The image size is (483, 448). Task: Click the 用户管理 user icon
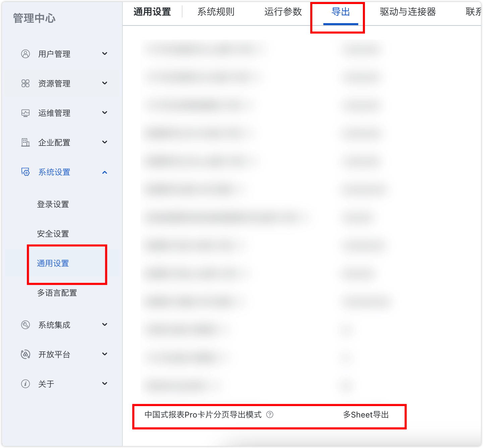pos(25,54)
